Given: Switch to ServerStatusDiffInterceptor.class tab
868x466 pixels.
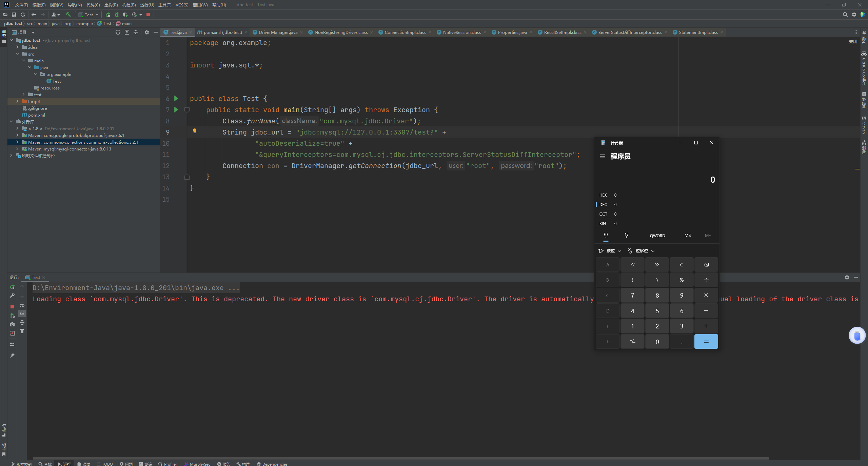Looking at the screenshot, I should pos(630,33).
